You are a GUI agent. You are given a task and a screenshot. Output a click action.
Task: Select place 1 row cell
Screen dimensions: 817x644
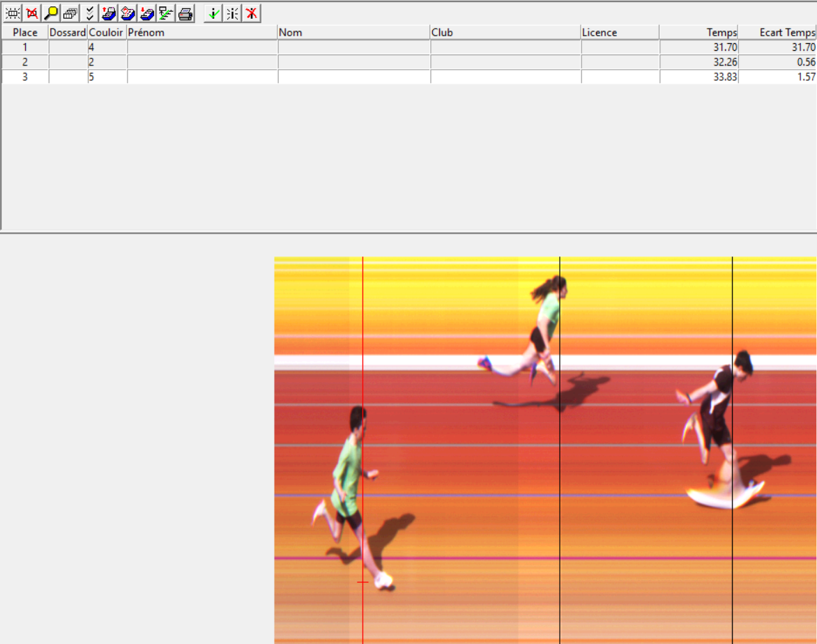25,47
